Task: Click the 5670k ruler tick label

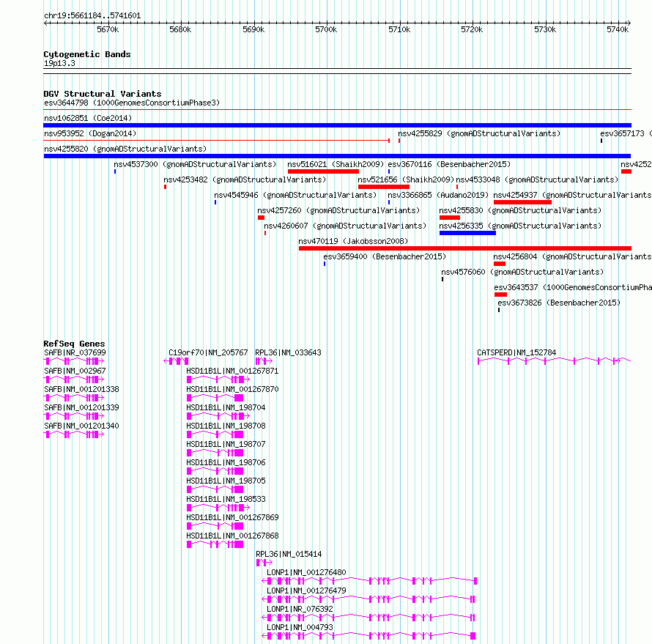Action: (x=108, y=29)
